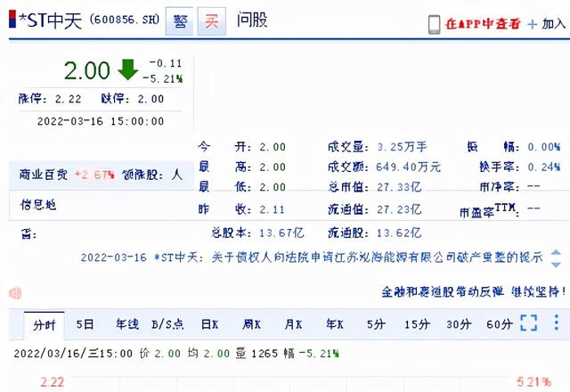Screen dimensions: 570x392
Task: Click the 买 buy button
Action: pos(212,21)
